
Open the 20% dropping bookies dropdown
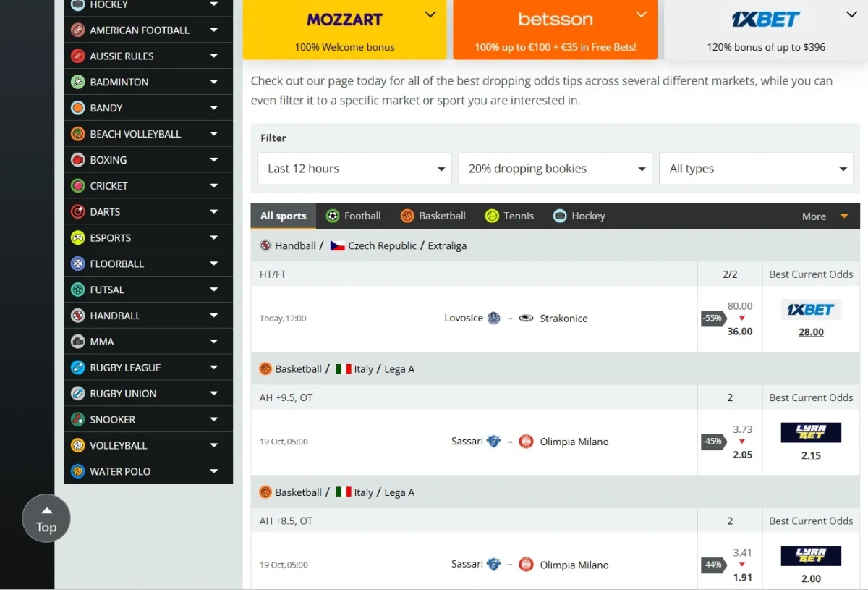click(x=555, y=169)
